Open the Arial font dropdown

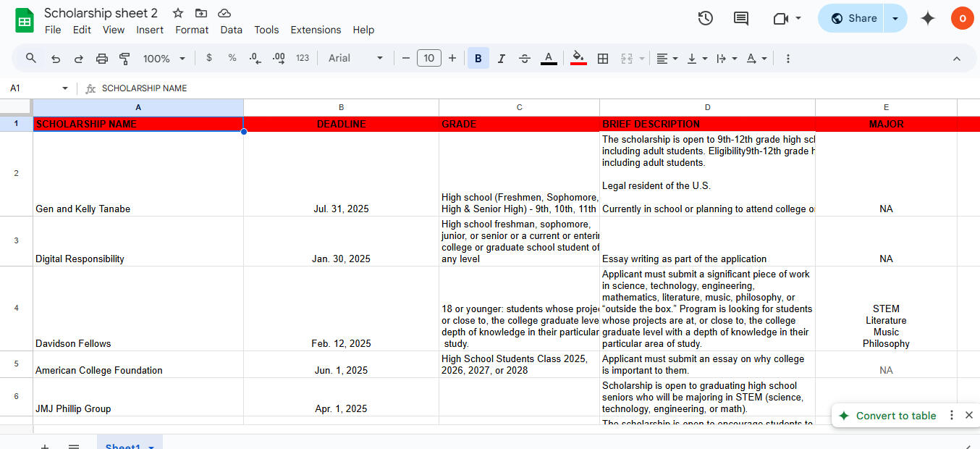tap(355, 59)
